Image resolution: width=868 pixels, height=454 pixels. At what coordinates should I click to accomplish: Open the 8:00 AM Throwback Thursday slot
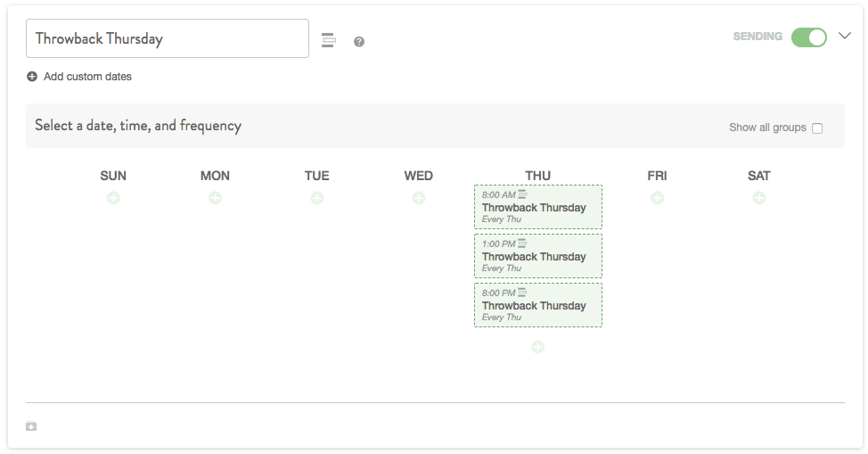point(538,207)
